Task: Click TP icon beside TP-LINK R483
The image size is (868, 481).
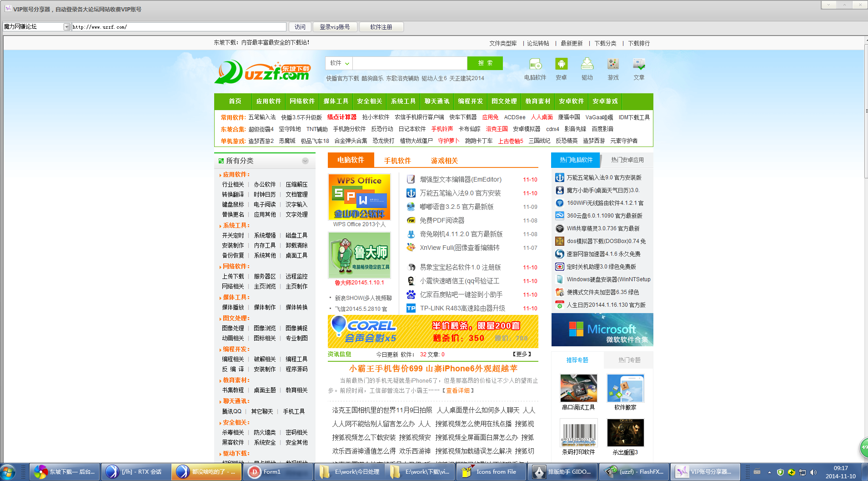Action: (x=411, y=308)
